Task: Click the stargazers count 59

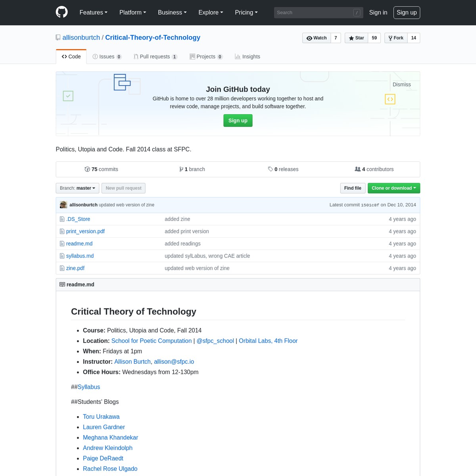Action: 374,38
